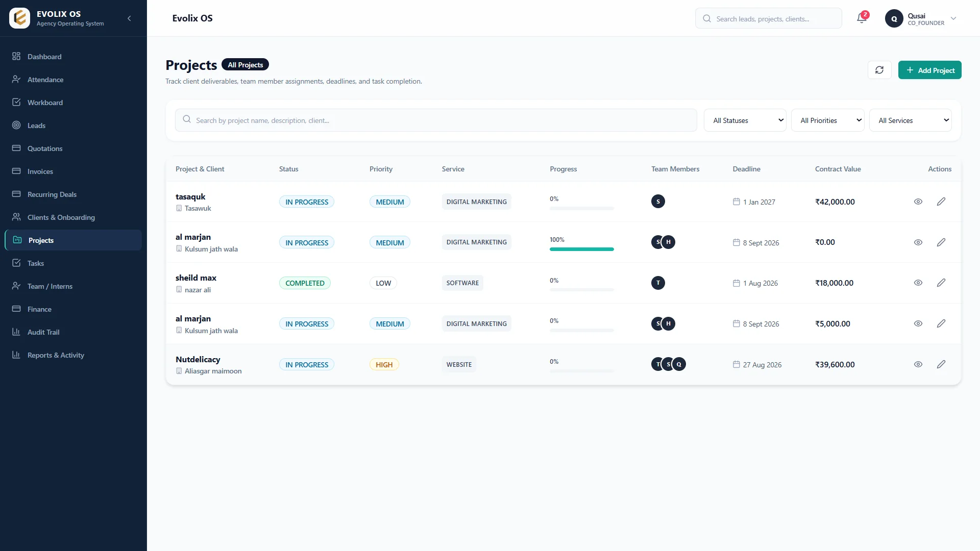The width and height of the screenshot is (980, 551).
Task: Click the Q team avatar in Nutdelicacy row
Action: coord(679,364)
